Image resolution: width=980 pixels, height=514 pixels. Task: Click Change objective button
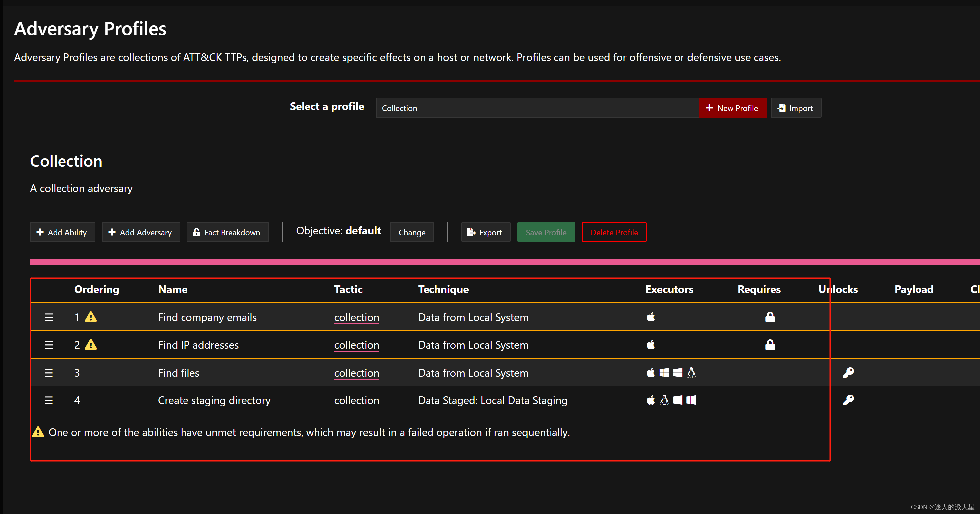[x=412, y=232]
